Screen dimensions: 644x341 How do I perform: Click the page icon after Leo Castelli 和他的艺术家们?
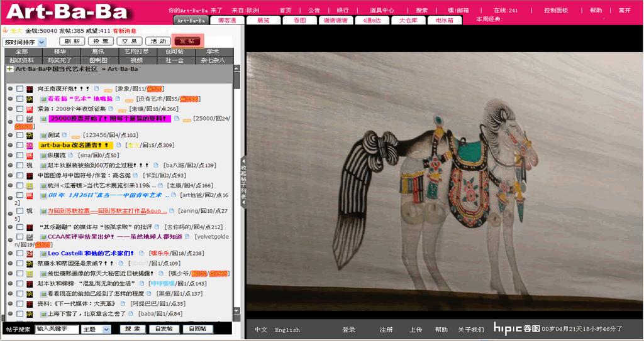(142, 253)
